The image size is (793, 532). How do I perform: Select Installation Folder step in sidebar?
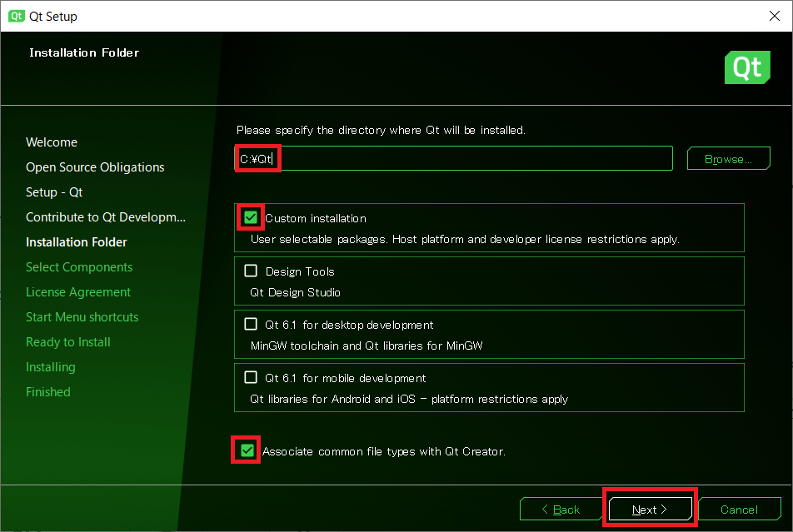[x=77, y=242]
